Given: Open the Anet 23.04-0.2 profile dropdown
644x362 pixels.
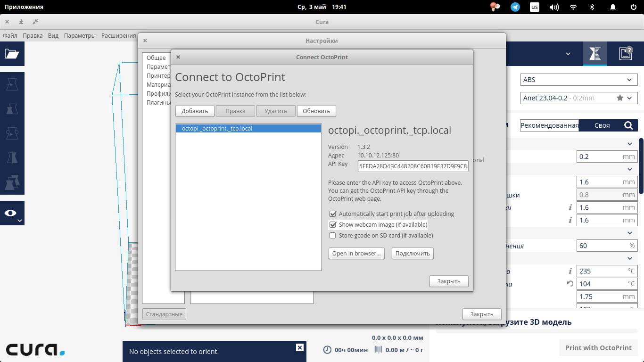Looking at the screenshot, I should coord(579,98).
